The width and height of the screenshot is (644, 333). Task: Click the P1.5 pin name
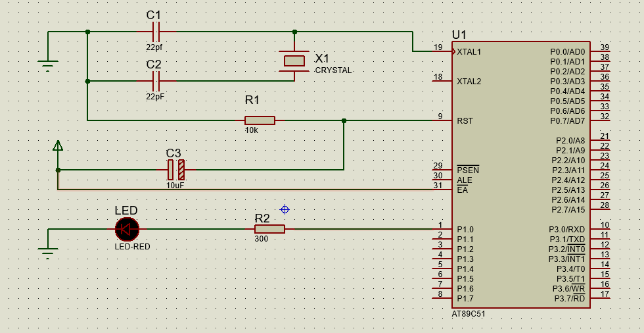[x=465, y=279]
